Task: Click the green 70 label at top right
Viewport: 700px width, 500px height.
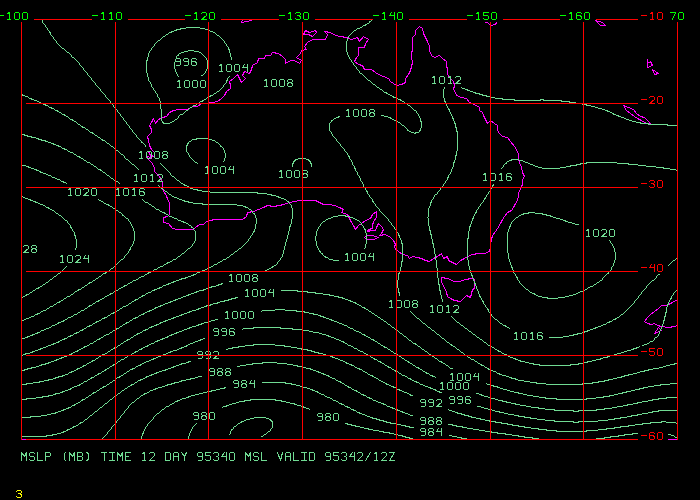Action: coord(678,17)
